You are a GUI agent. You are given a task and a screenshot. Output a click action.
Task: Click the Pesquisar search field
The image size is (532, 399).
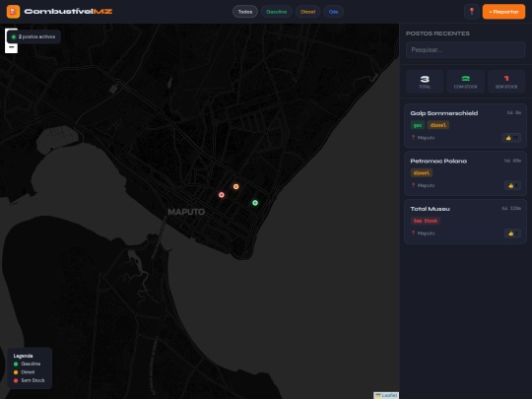coord(465,50)
